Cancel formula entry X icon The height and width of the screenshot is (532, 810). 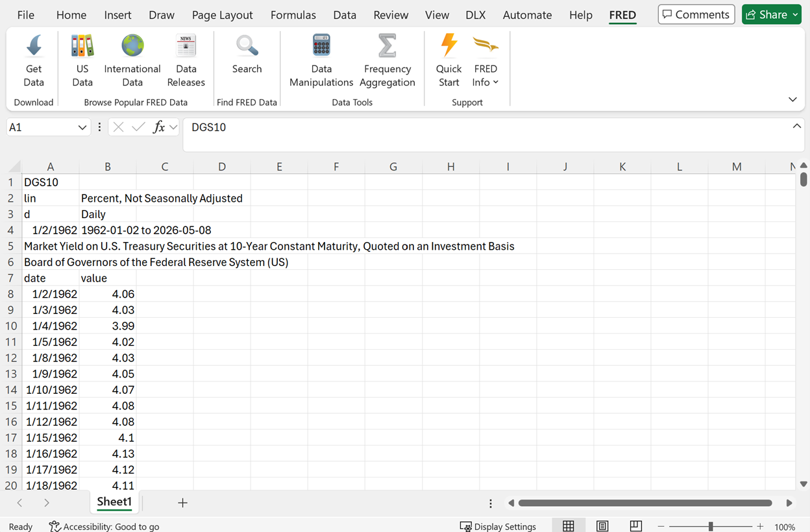click(x=118, y=127)
